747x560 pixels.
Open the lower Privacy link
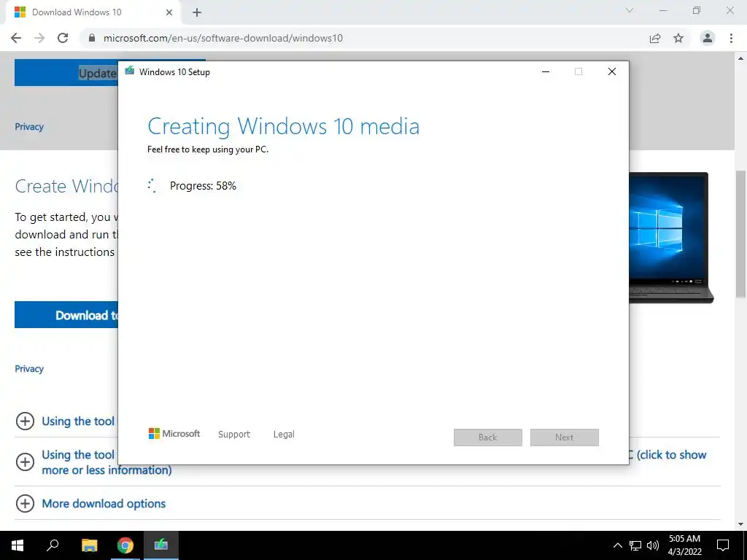click(x=29, y=368)
